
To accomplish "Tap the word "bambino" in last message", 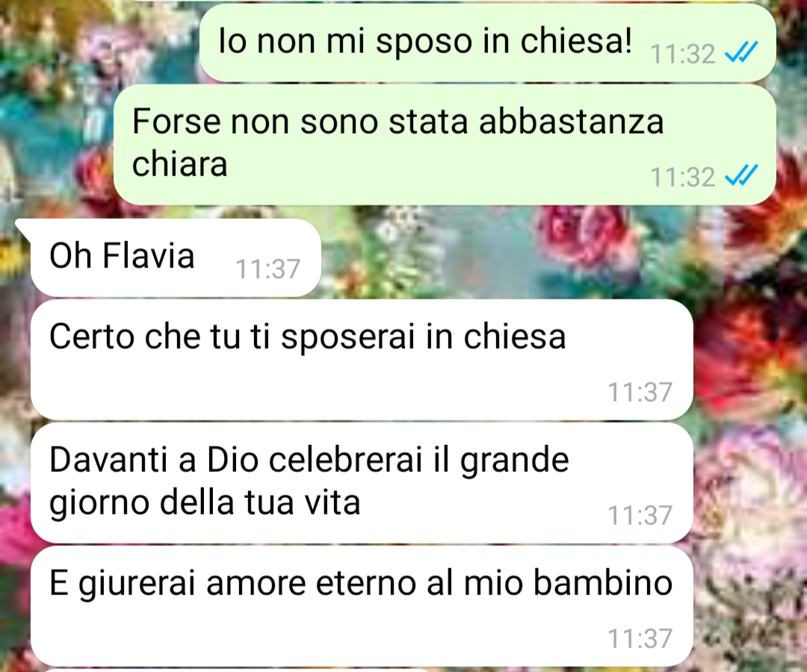I will 603,582.
